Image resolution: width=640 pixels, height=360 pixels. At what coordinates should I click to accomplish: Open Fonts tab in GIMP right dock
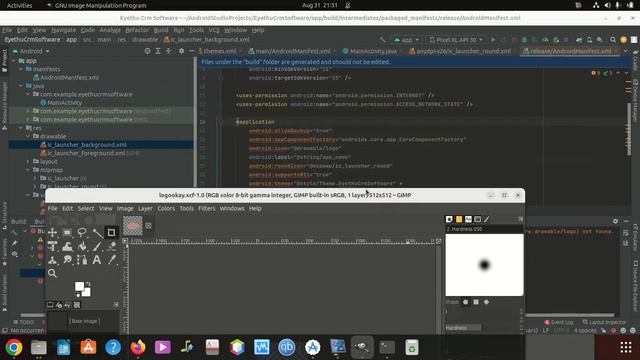pyautogui.click(x=468, y=220)
